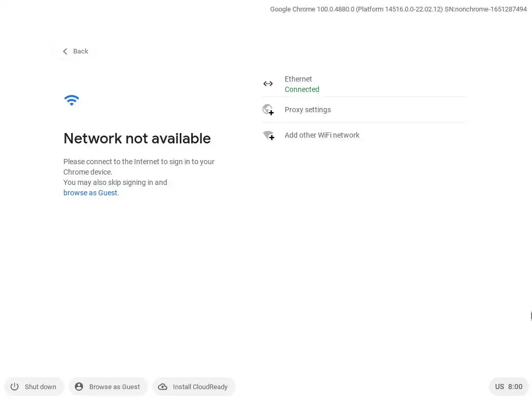Viewport: 532px width, 399px height.
Task: Start Install CloudReady from the shelf
Action: tap(200, 387)
